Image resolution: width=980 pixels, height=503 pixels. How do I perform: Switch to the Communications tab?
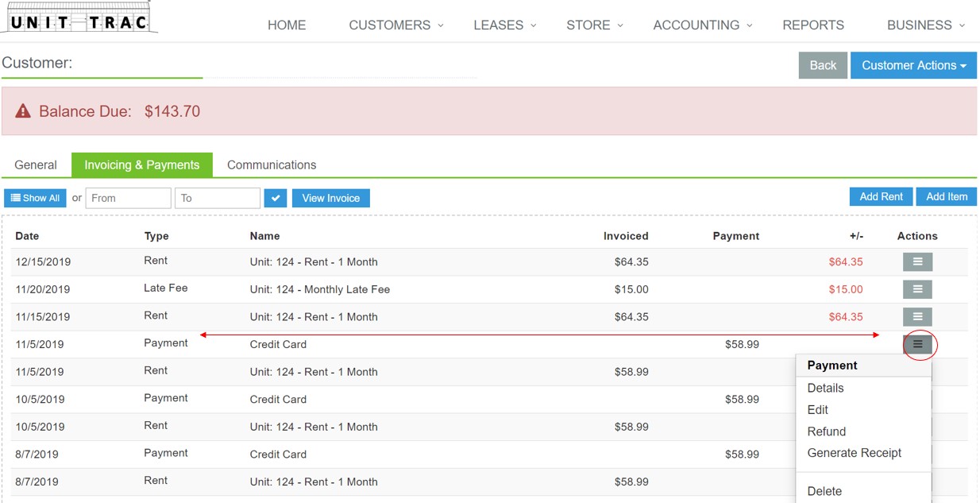pos(272,165)
